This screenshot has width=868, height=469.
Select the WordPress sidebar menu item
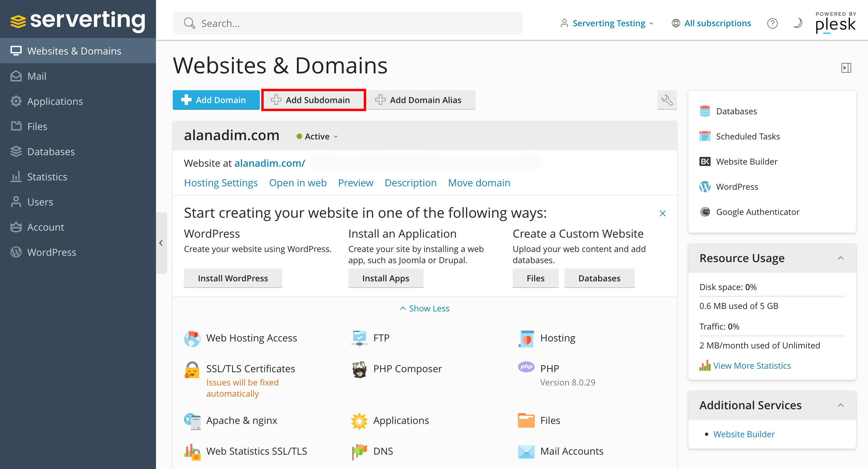[x=51, y=252]
